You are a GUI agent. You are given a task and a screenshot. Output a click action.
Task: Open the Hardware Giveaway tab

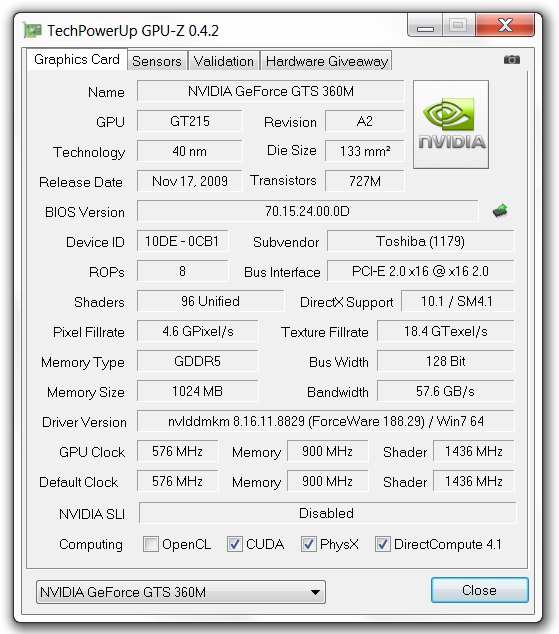pos(327,61)
